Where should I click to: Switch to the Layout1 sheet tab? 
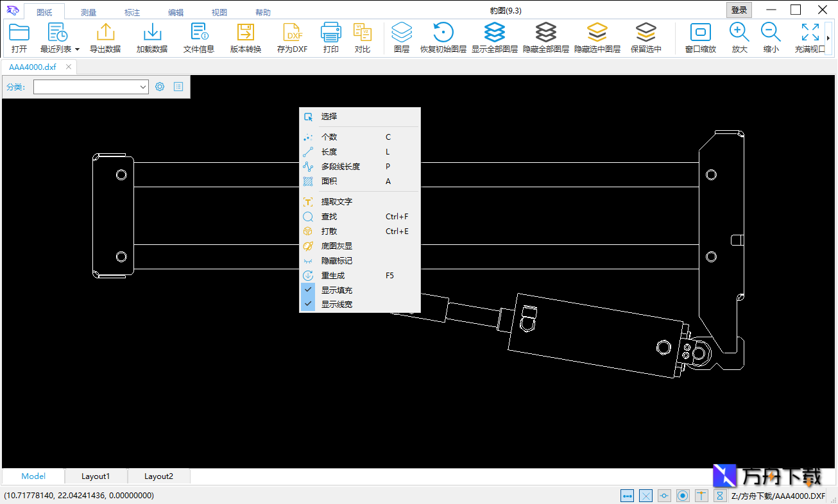click(96, 476)
